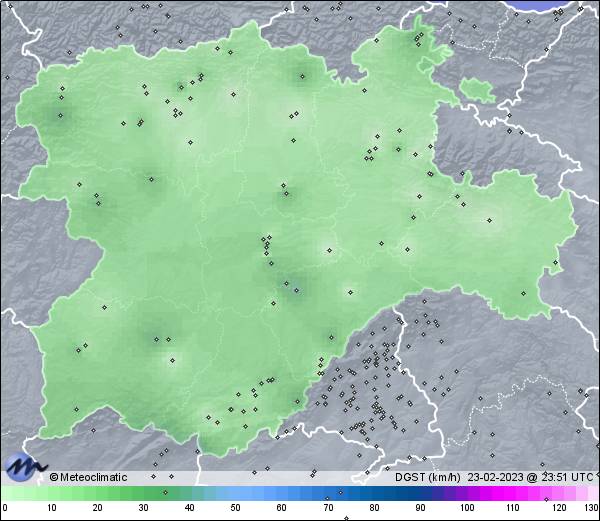The width and height of the screenshot is (600, 521).
Task: Click the legend value 100
Action: pos(467,508)
